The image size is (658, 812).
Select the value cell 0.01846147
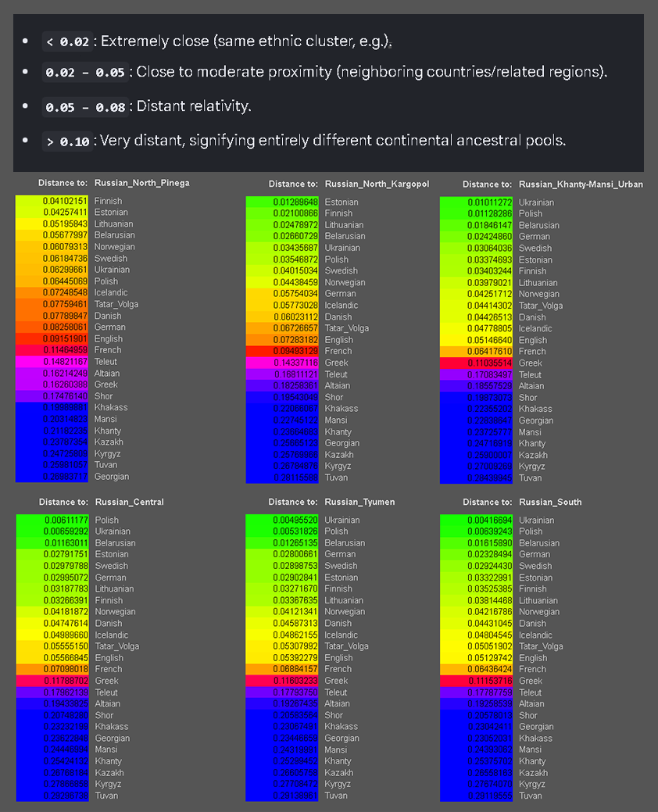476,225
